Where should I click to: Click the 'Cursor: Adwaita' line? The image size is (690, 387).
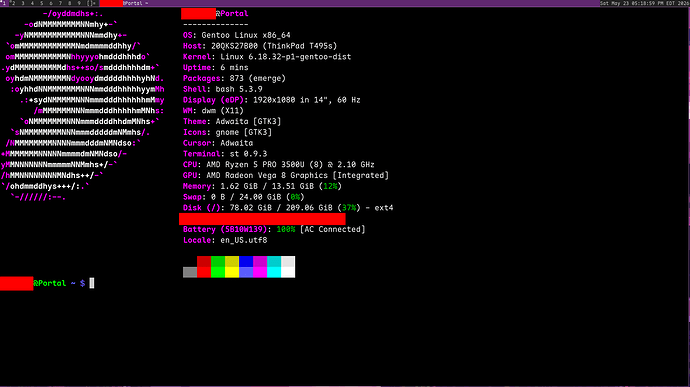coord(218,143)
